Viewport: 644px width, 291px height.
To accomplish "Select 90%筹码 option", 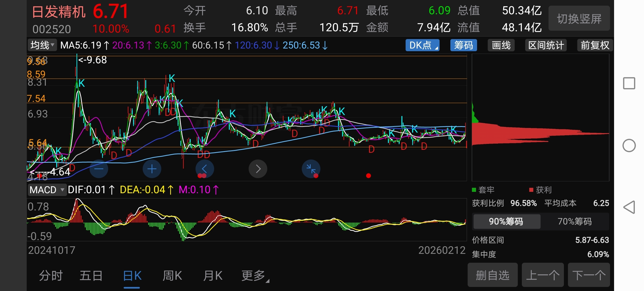I will pos(506,221).
